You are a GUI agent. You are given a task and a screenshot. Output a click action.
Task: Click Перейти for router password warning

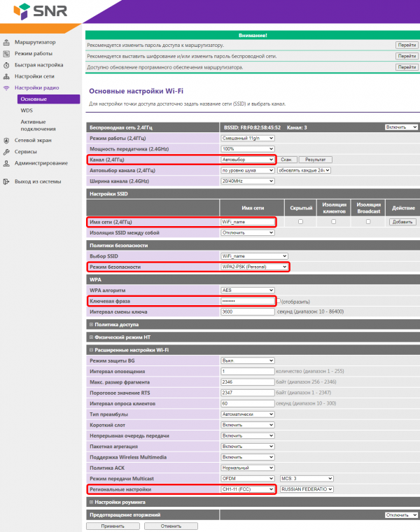tap(407, 45)
